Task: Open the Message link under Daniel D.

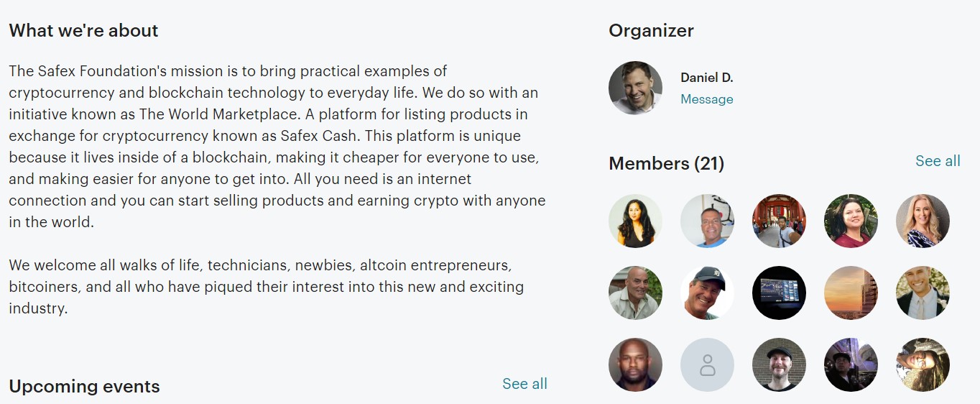Action: 707,99
